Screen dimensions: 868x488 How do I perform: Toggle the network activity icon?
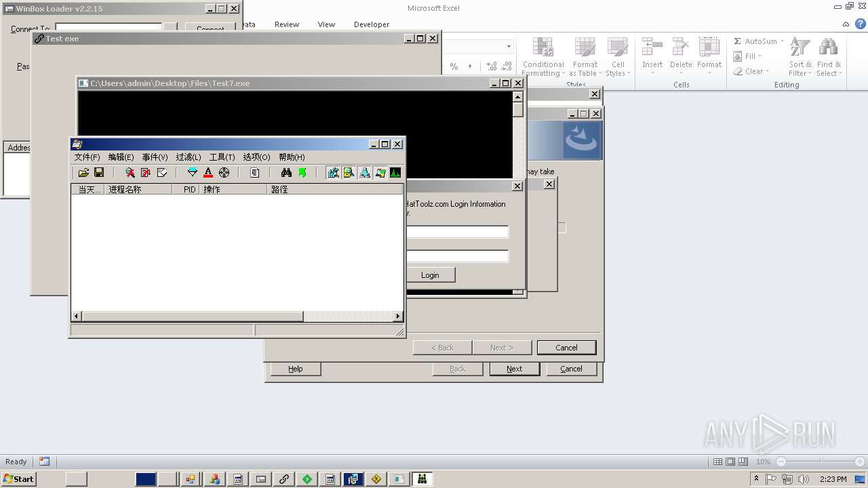(x=364, y=173)
